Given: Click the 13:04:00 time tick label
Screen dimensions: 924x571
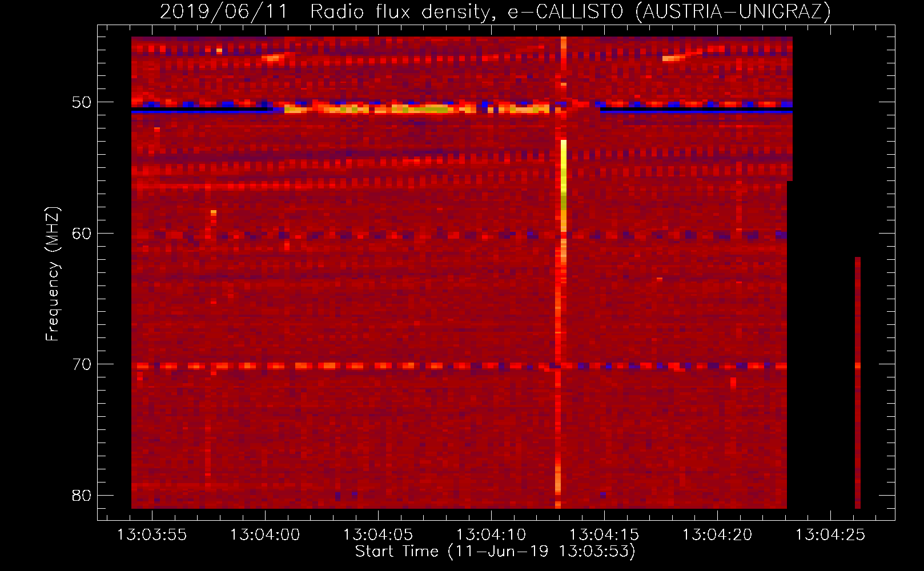Looking at the screenshot, I should [x=265, y=535].
